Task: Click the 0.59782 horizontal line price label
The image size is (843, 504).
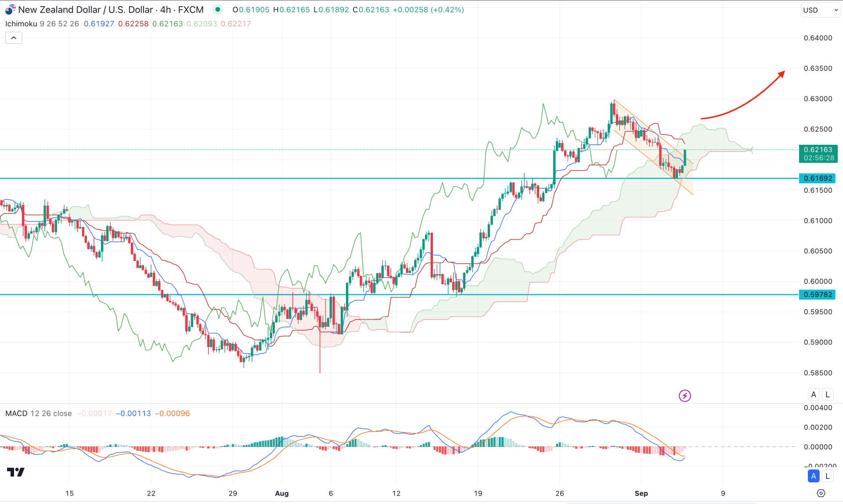Action: coord(817,294)
